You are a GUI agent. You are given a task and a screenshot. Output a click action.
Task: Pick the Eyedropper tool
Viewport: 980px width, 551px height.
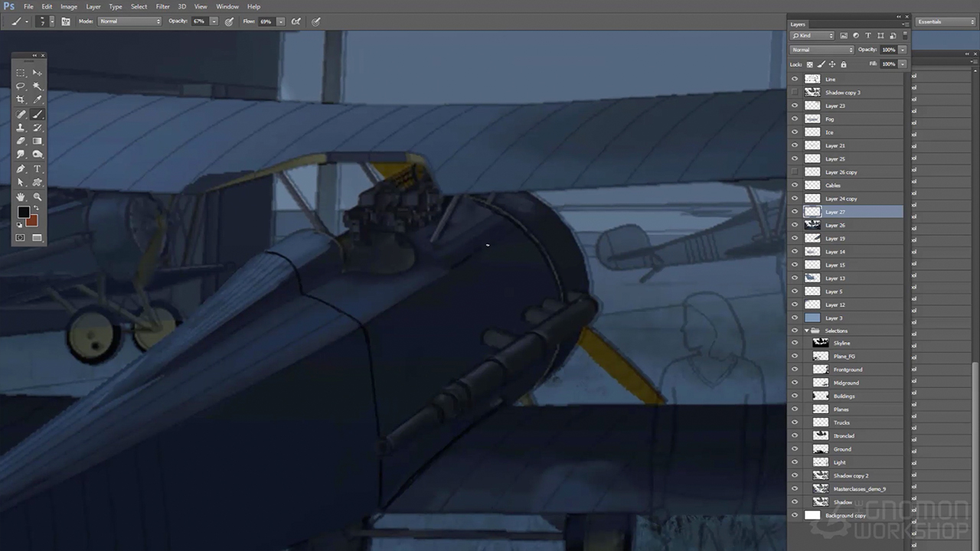[x=38, y=100]
